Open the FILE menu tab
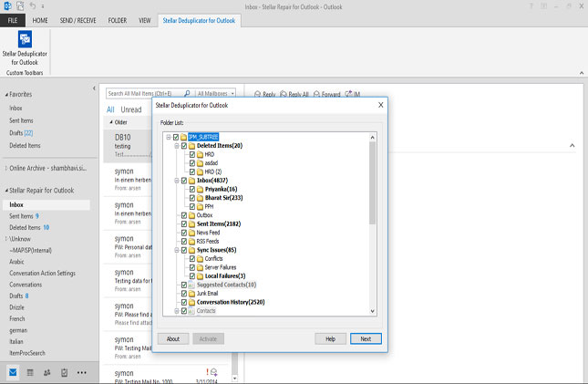The height and width of the screenshot is (384, 588). click(x=13, y=19)
